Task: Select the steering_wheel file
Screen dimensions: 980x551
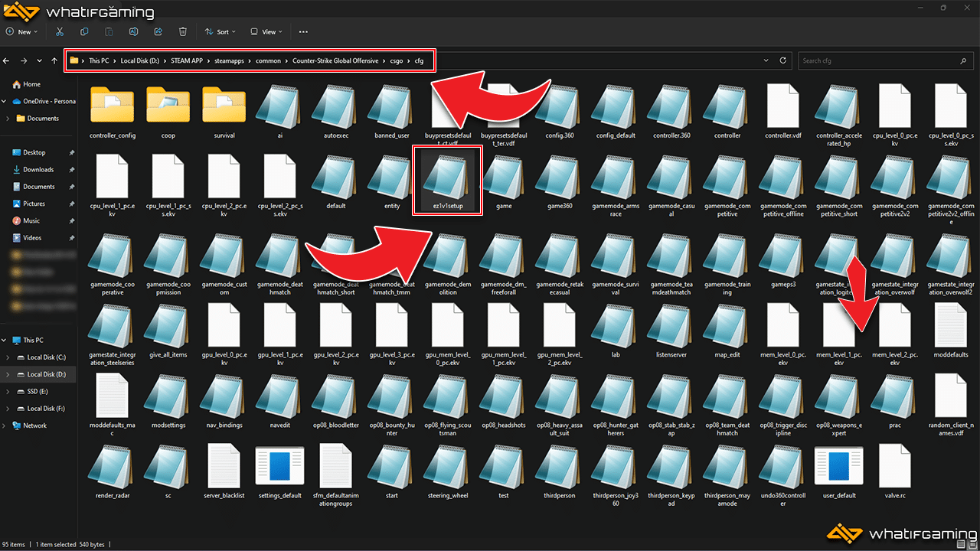Action: pyautogui.click(x=448, y=471)
